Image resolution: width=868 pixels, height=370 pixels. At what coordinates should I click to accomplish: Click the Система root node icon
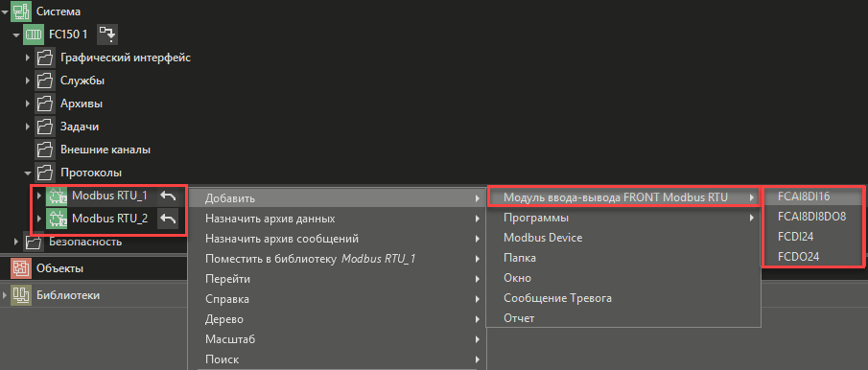coord(20,11)
